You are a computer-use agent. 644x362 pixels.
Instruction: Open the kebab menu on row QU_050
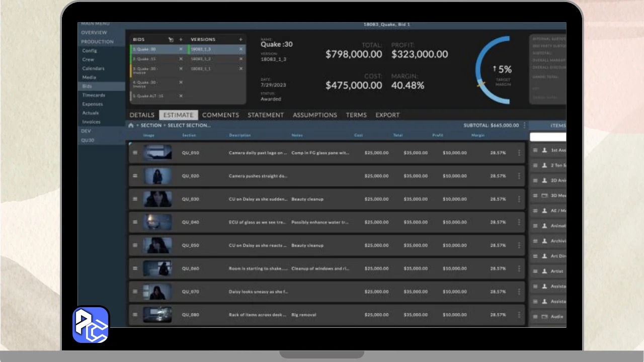[x=519, y=245]
